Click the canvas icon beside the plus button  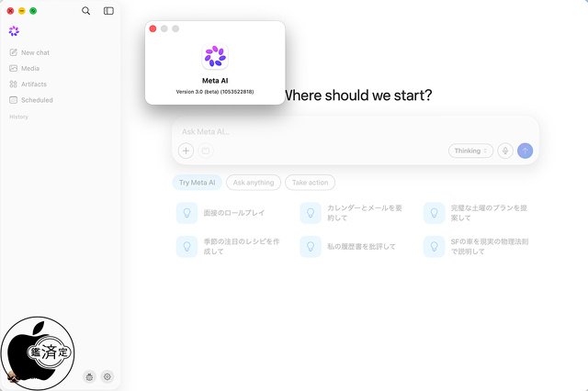pyautogui.click(x=206, y=151)
